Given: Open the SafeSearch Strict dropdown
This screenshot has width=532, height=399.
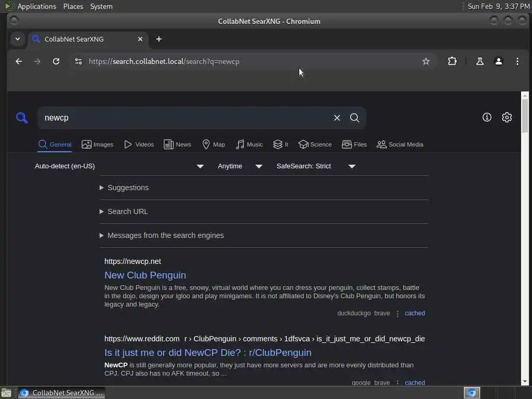Looking at the screenshot, I should (316, 166).
